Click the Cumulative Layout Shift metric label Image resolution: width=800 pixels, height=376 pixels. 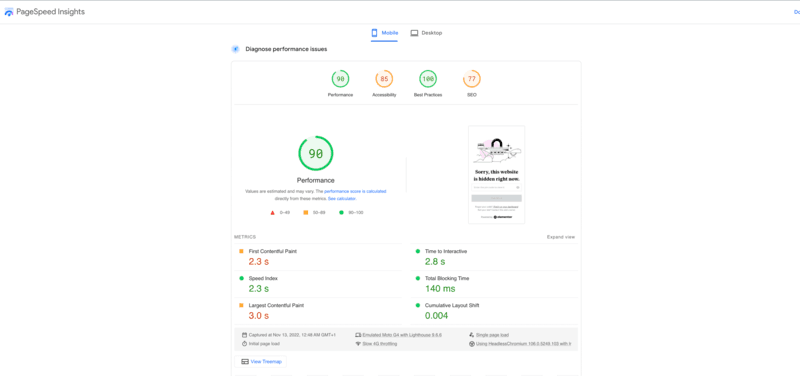pos(452,306)
